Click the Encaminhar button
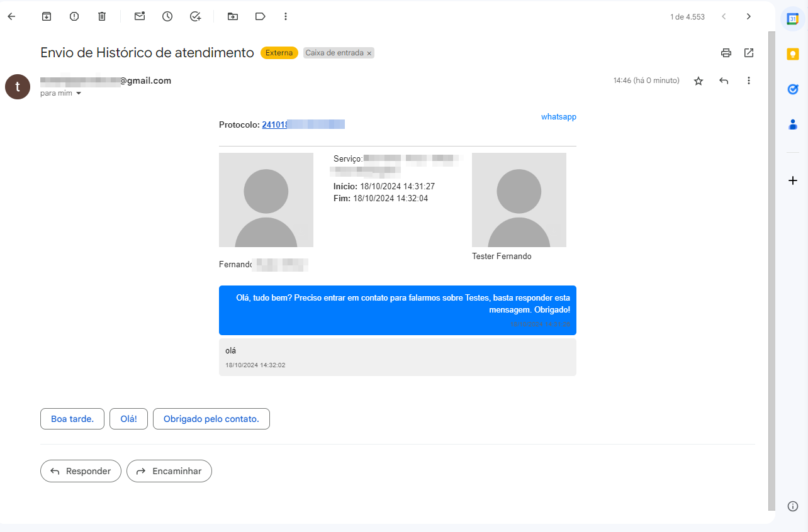 click(x=169, y=471)
